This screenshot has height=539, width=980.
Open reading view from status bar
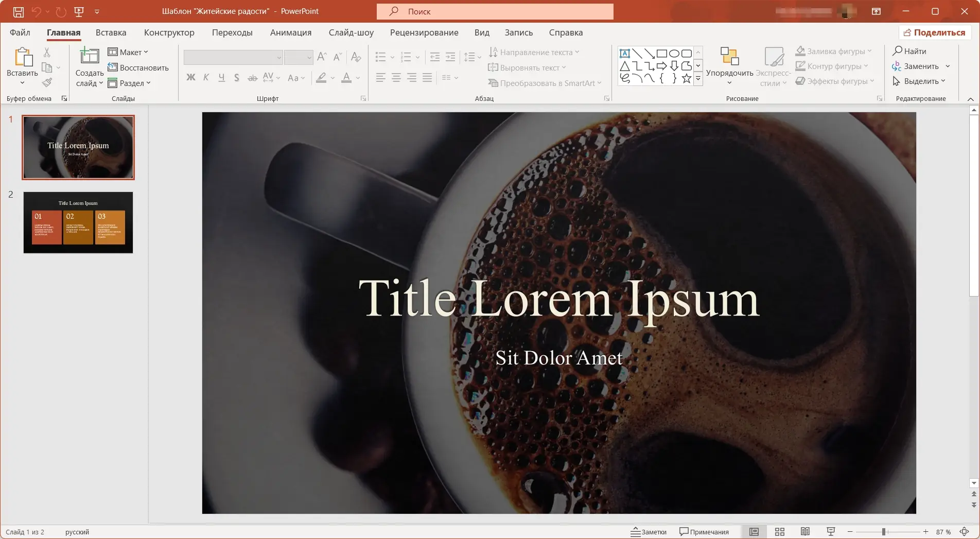805,532
